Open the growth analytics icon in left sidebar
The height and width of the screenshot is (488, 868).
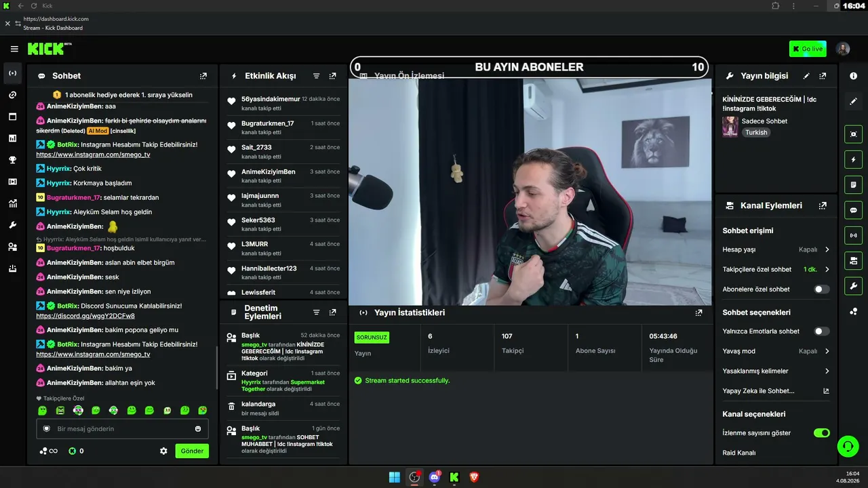tap(12, 203)
